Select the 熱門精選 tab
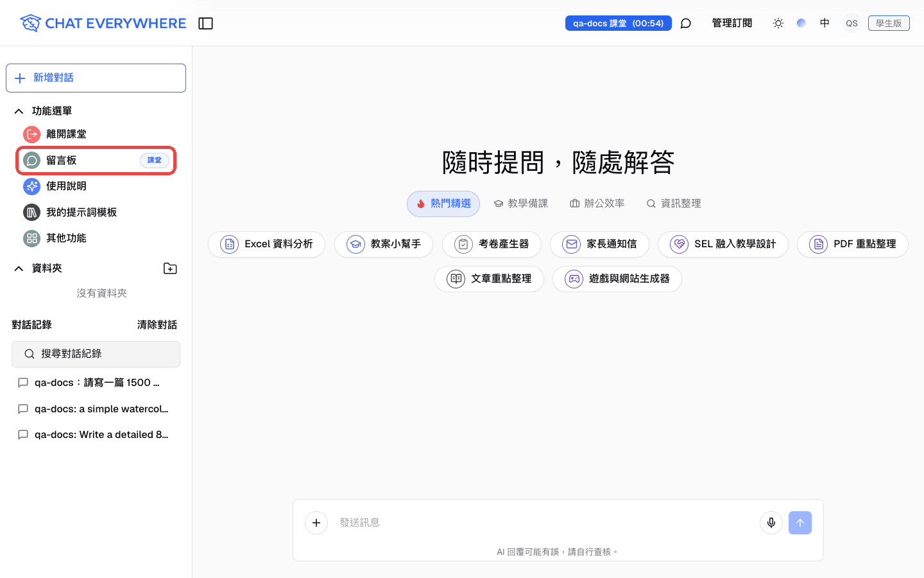This screenshot has height=578, width=924. click(443, 204)
